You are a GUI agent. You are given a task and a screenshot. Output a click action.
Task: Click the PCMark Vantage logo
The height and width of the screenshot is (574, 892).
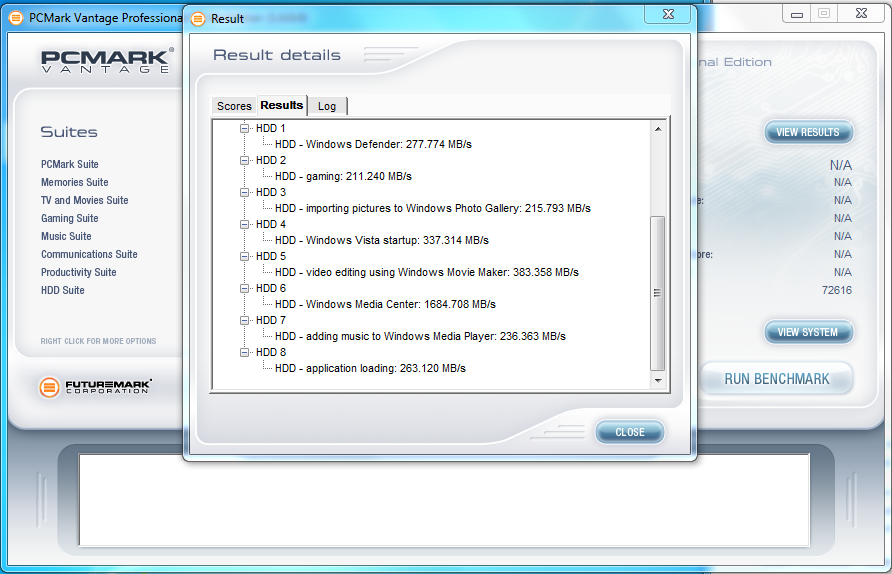coord(106,60)
